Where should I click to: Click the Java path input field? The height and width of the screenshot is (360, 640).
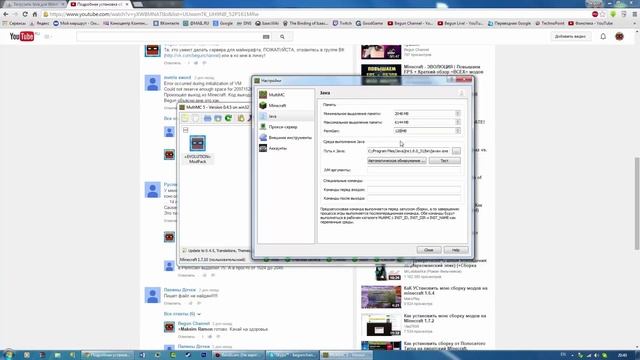pos(408,151)
